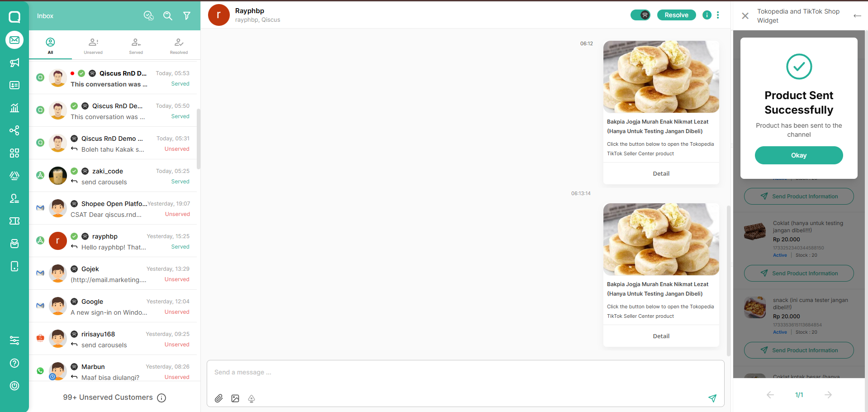Open the Help question-mark icon in the sidebar

[x=14, y=363]
